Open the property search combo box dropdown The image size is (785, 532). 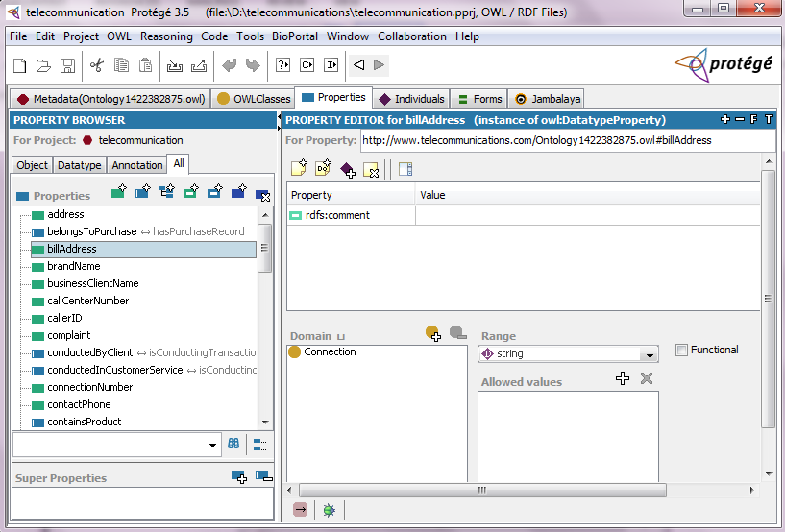pos(212,445)
